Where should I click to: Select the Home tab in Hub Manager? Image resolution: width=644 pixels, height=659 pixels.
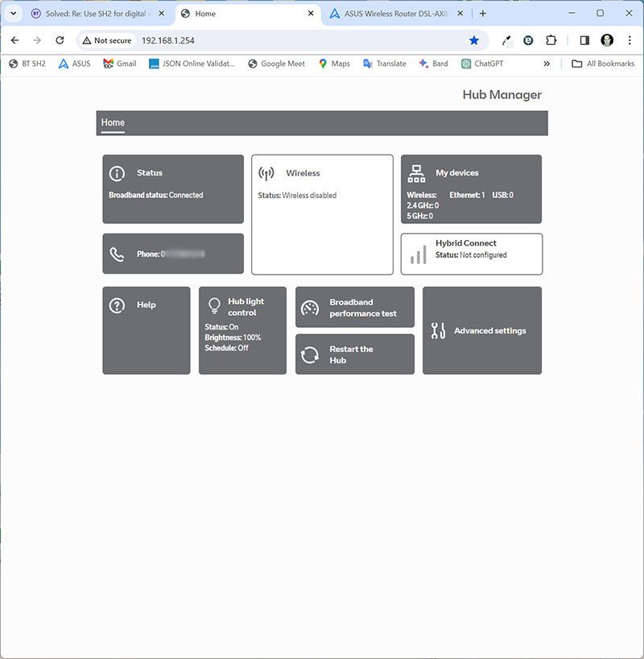pyautogui.click(x=113, y=123)
